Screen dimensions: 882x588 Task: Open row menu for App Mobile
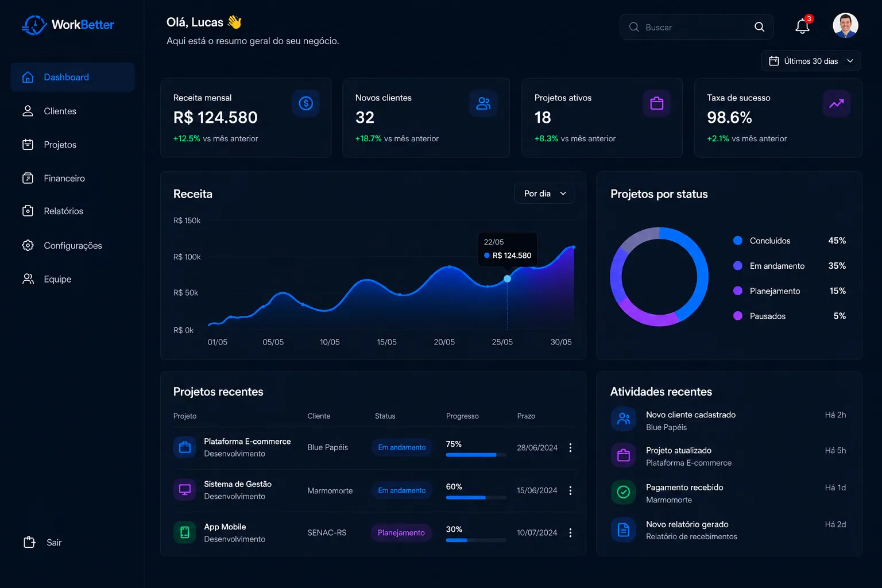570,533
